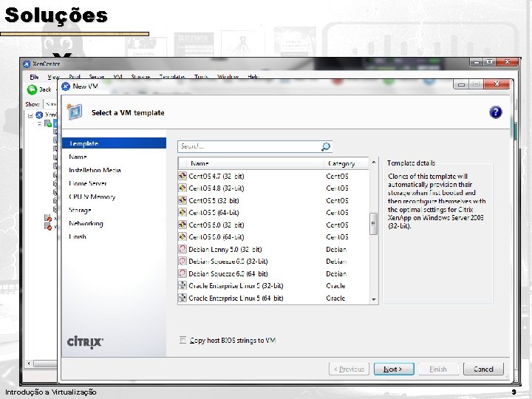Enable Copy host BIOS strings to VM
532x399 pixels.
tap(183, 340)
